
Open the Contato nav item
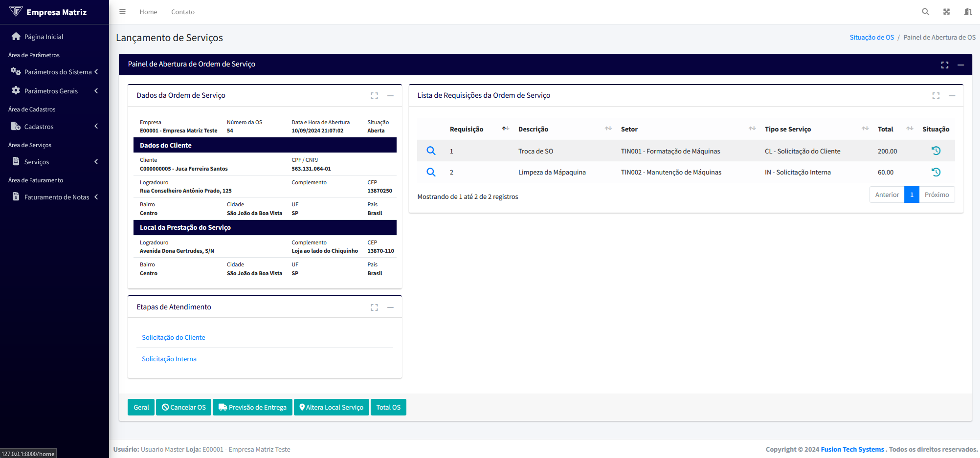point(183,12)
